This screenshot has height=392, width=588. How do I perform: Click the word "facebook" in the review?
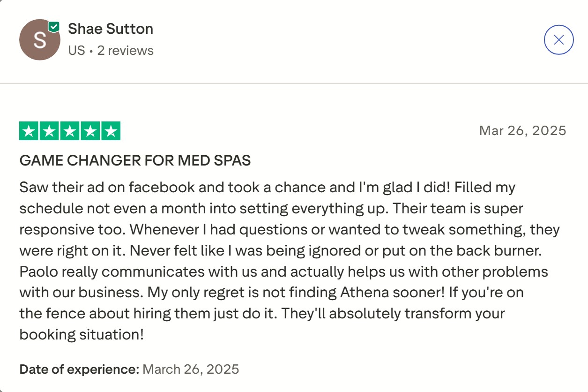coord(162,188)
